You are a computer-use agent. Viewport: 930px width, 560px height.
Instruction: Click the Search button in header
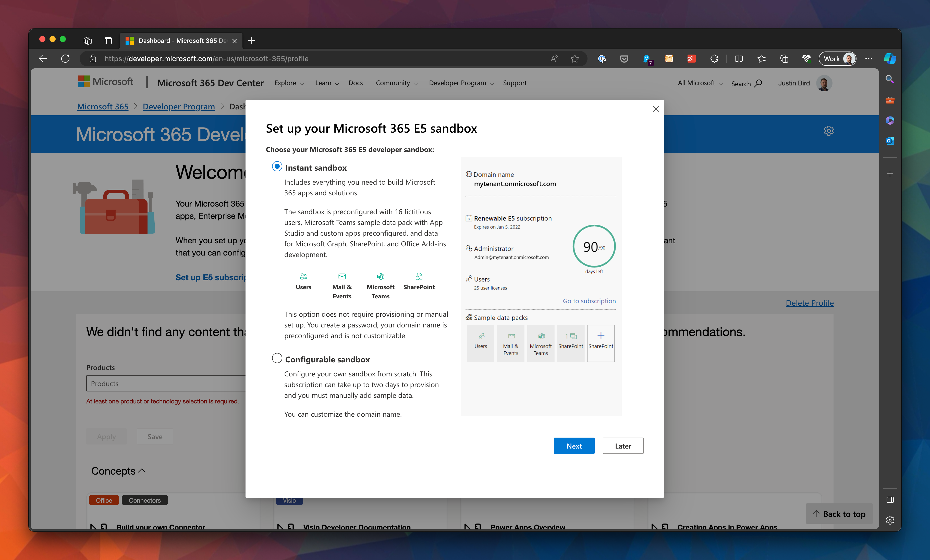point(746,83)
